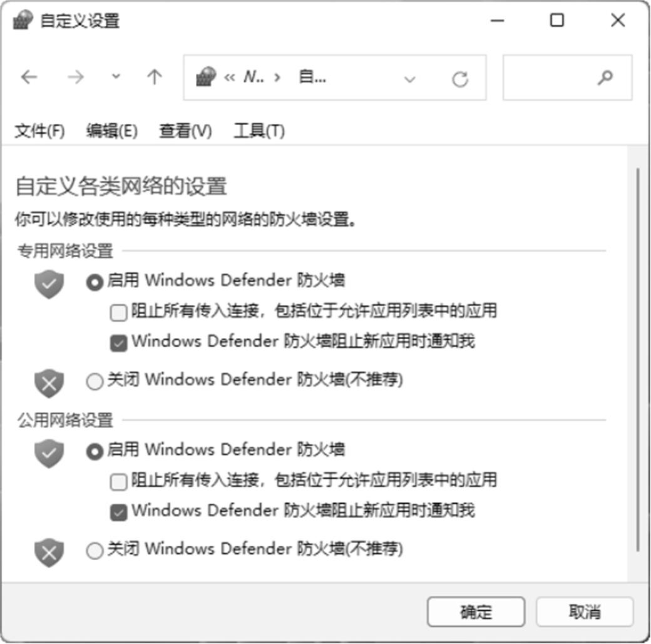Image resolution: width=651 pixels, height=644 pixels.
Task: Open the 文件(F) menu
Action: pyautogui.click(x=40, y=131)
